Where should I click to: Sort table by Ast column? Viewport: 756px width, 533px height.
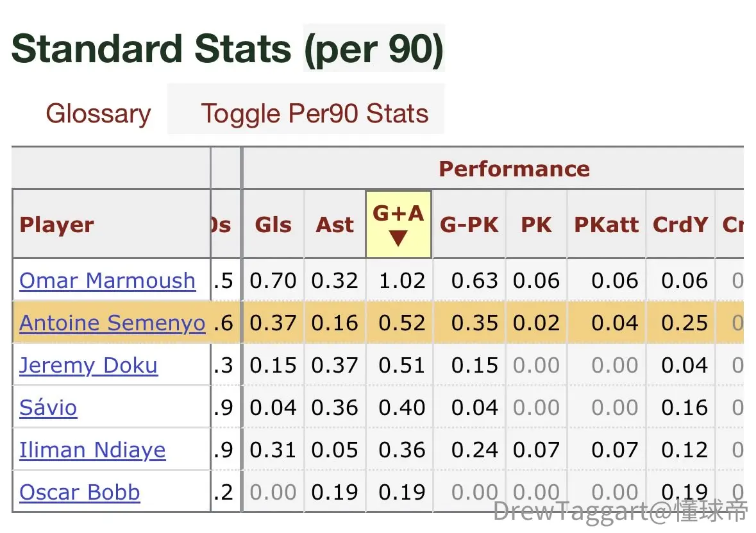tap(335, 224)
